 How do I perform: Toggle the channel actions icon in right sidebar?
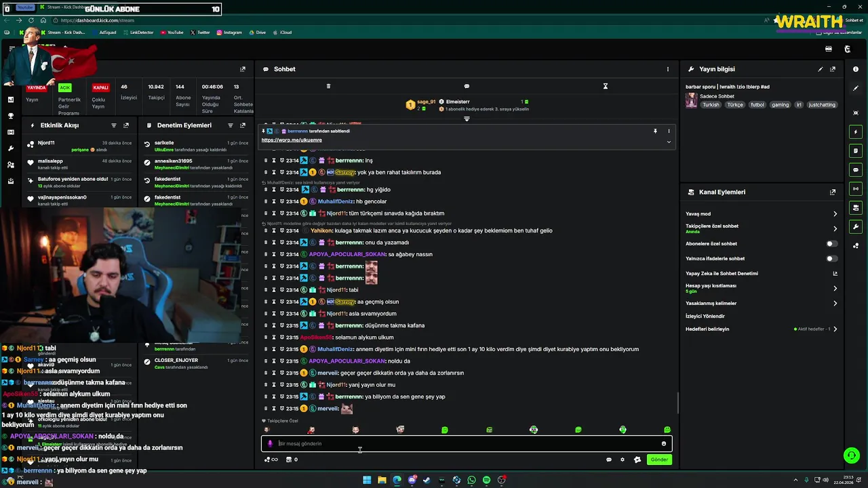856,207
